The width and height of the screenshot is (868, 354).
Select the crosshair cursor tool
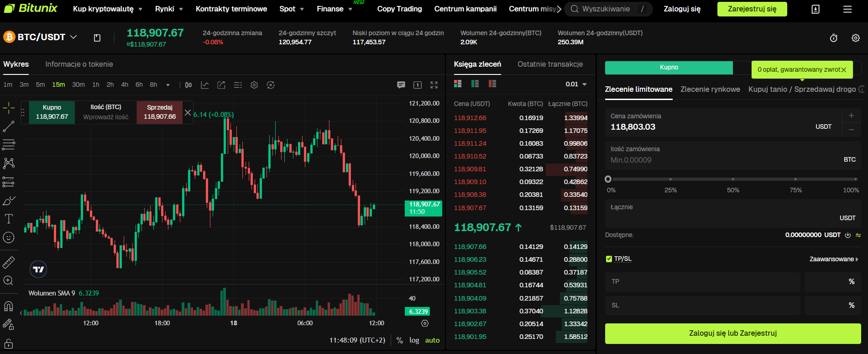(x=9, y=108)
